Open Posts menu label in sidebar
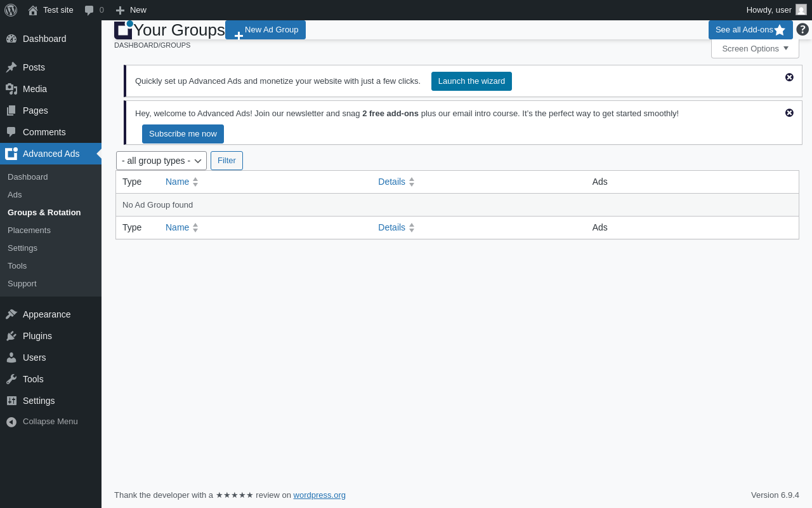 click(x=34, y=67)
